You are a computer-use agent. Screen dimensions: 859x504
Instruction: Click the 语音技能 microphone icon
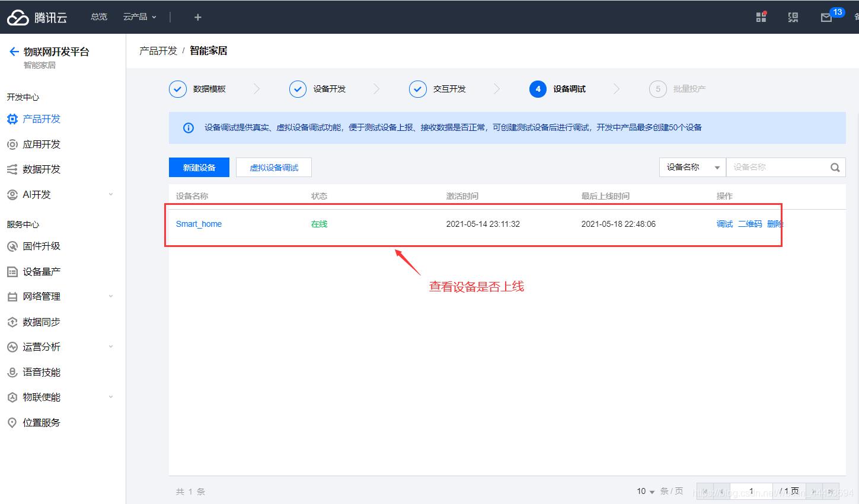click(12, 373)
